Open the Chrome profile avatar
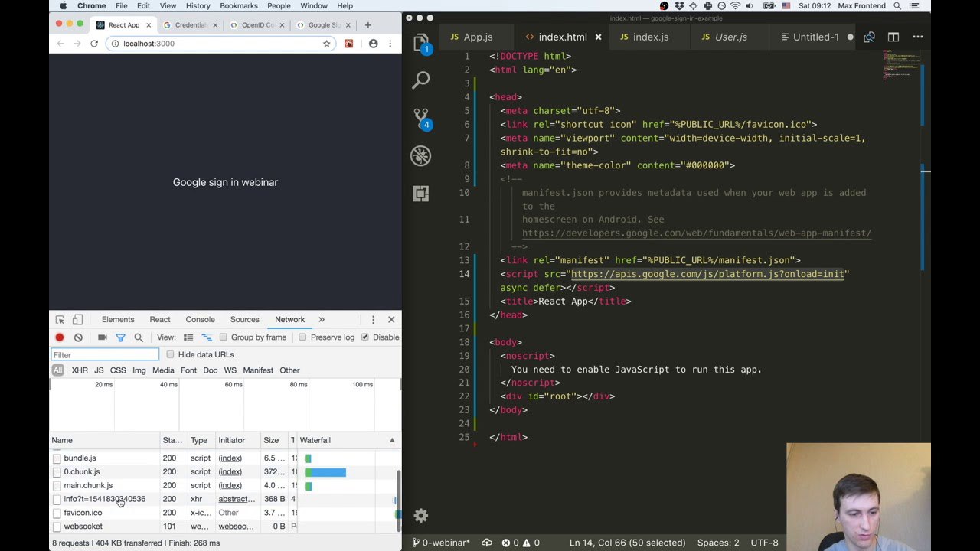The image size is (980, 551). tap(373, 44)
